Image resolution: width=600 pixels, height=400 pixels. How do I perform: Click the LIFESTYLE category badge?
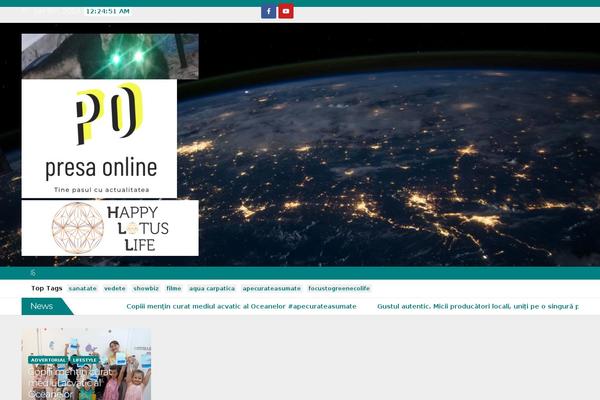(85, 360)
